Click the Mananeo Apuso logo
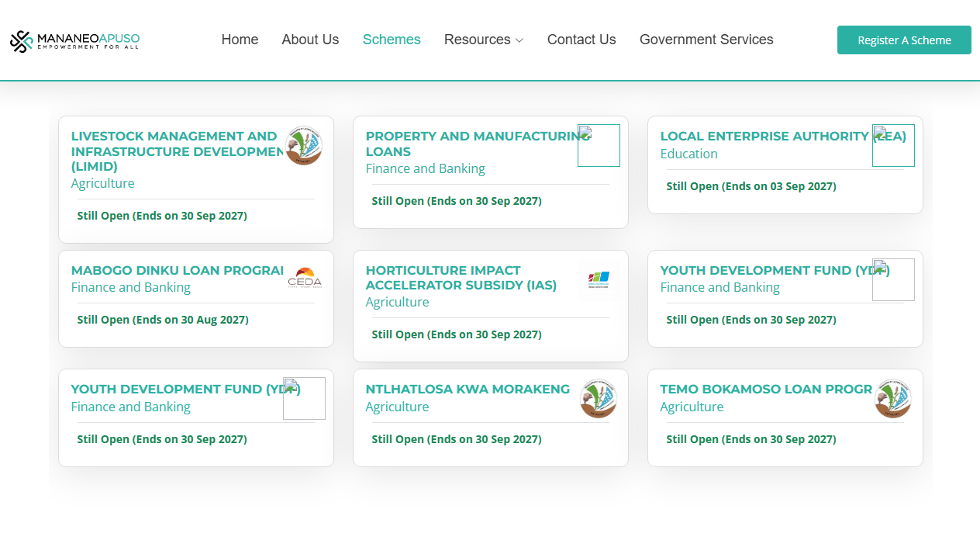This screenshot has width=980, height=537. [74, 41]
